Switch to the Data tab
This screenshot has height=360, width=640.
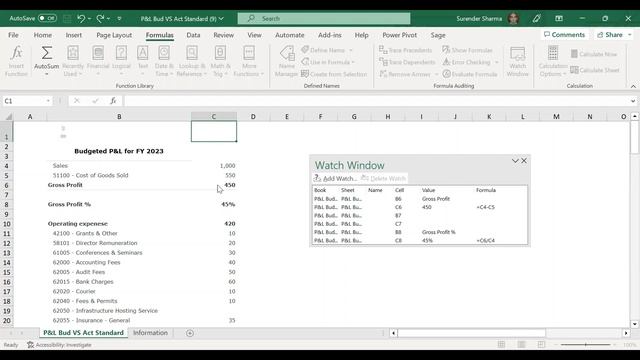pos(193,35)
